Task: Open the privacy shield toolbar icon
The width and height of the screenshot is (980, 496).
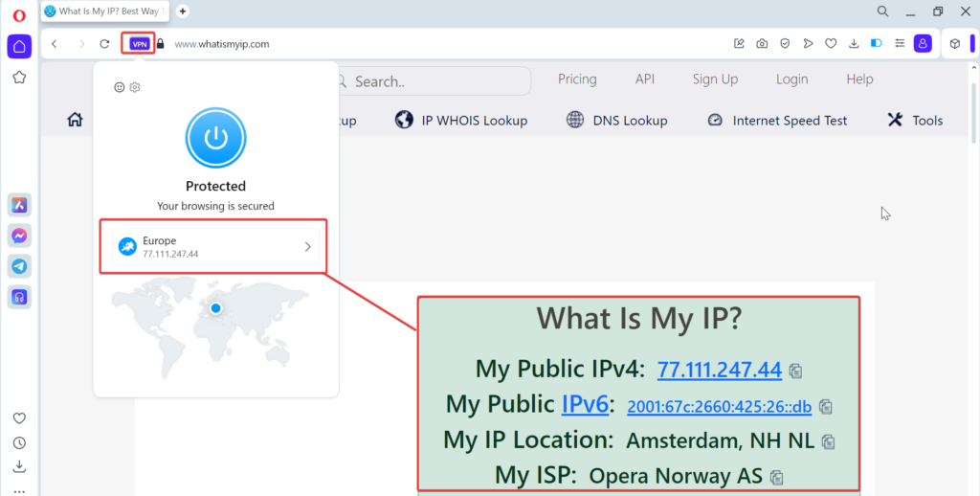Action: click(x=785, y=44)
